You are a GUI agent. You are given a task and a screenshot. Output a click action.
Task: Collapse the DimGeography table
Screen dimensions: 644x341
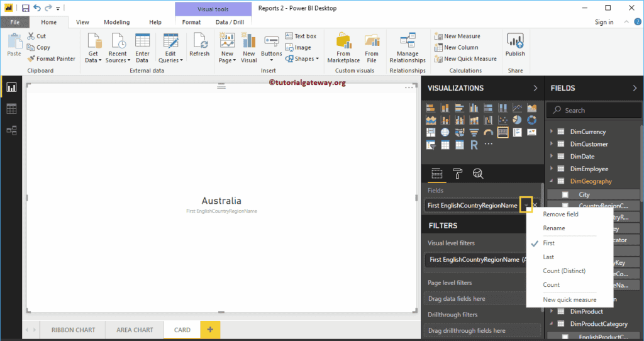point(552,181)
